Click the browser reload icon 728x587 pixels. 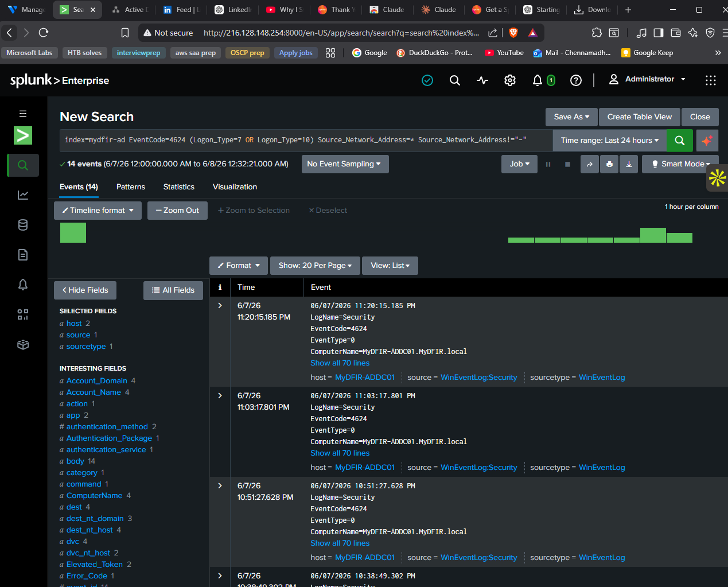(44, 33)
